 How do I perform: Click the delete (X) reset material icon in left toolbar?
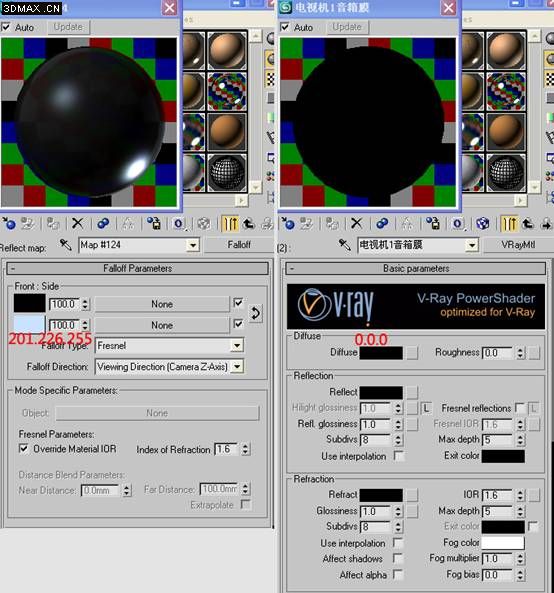click(78, 223)
